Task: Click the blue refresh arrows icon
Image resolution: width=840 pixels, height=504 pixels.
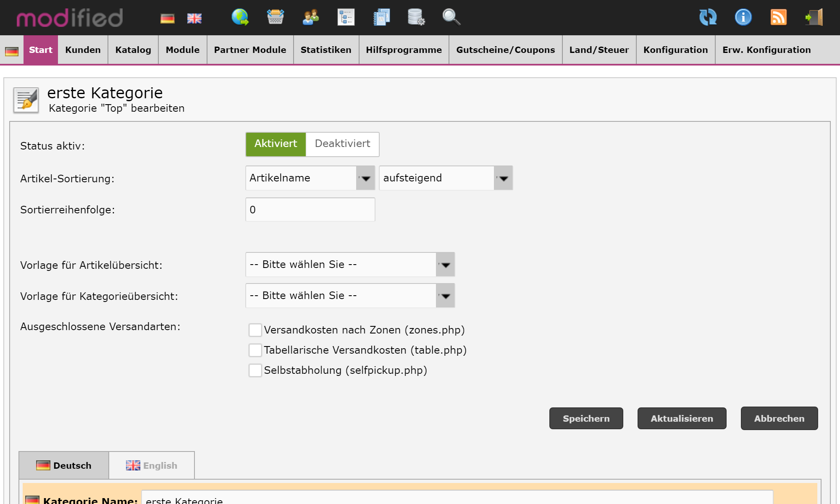Action: [x=708, y=17]
